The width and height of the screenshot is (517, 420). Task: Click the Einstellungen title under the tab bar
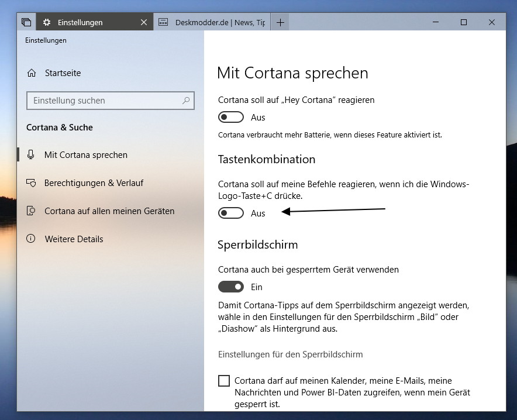46,40
